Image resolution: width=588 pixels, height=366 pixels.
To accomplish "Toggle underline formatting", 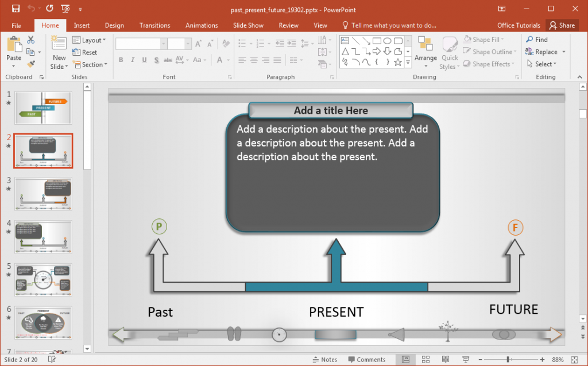I will tap(144, 59).
